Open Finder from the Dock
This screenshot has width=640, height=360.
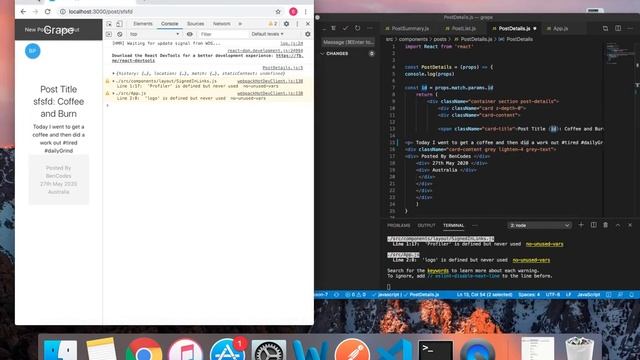[60, 350]
